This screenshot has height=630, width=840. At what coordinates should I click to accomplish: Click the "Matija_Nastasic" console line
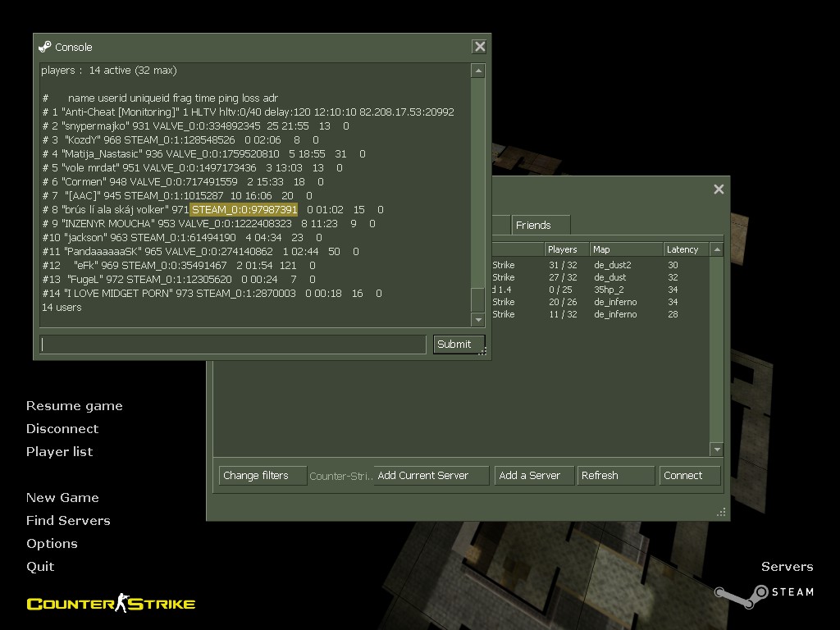coord(203,153)
